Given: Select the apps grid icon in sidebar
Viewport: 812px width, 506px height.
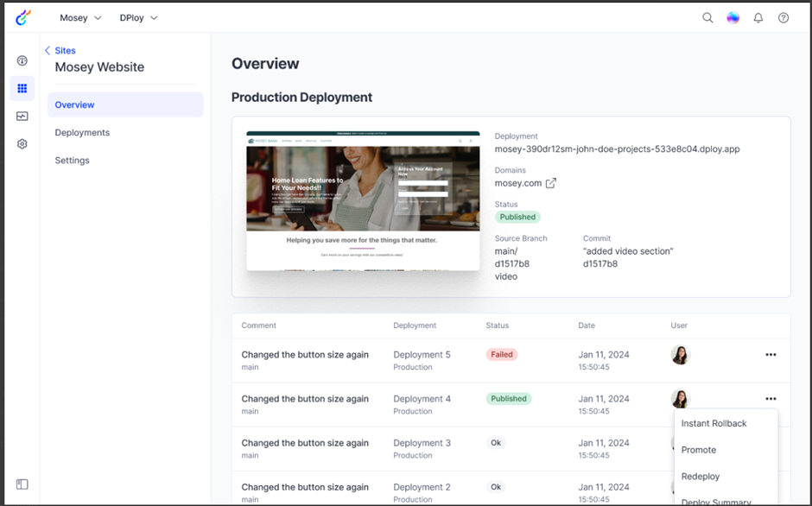Looking at the screenshot, I should click(x=22, y=88).
